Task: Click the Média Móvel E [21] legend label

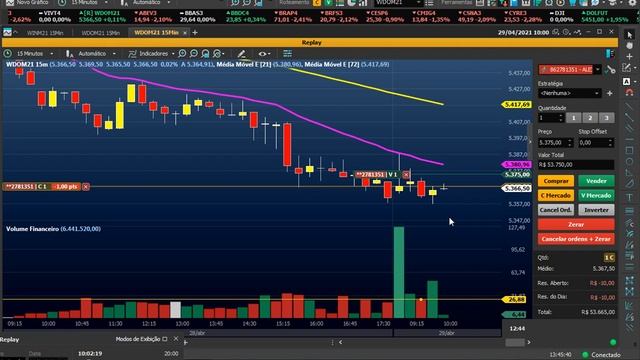Action: click(x=244, y=64)
